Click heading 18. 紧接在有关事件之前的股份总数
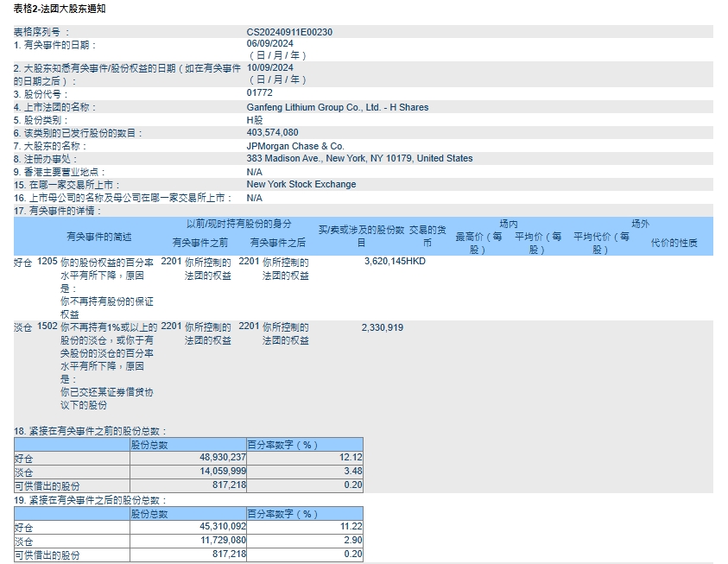This screenshot has height=564, width=728. tap(90, 431)
